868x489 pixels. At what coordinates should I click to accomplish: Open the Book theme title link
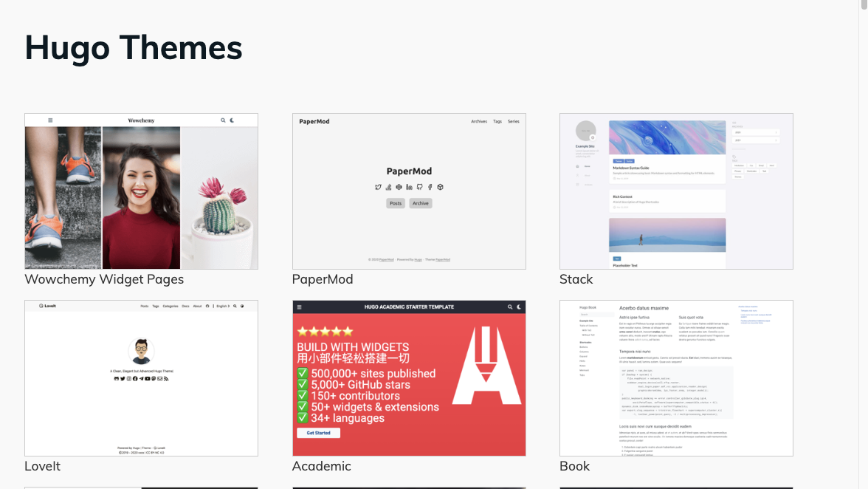[574, 466]
